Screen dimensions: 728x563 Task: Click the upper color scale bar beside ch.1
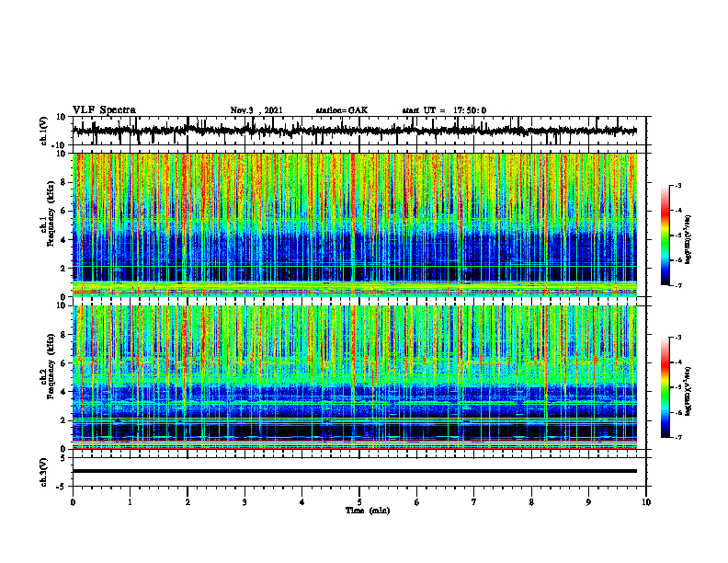[x=665, y=235]
